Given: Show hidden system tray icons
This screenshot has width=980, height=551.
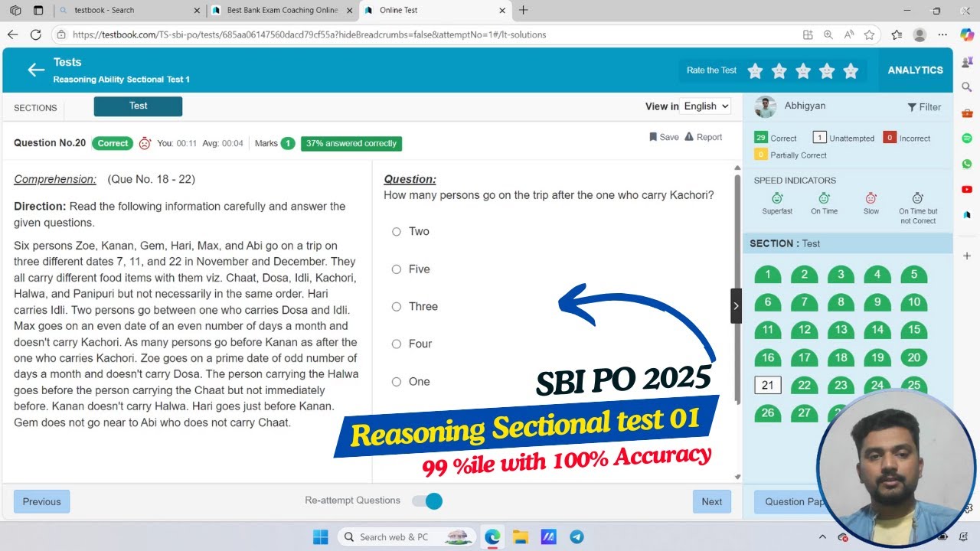Looking at the screenshot, I should coord(822,537).
